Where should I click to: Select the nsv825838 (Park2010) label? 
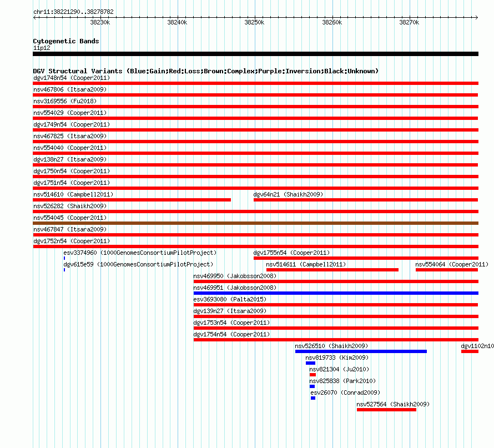pyautogui.click(x=342, y=381)
